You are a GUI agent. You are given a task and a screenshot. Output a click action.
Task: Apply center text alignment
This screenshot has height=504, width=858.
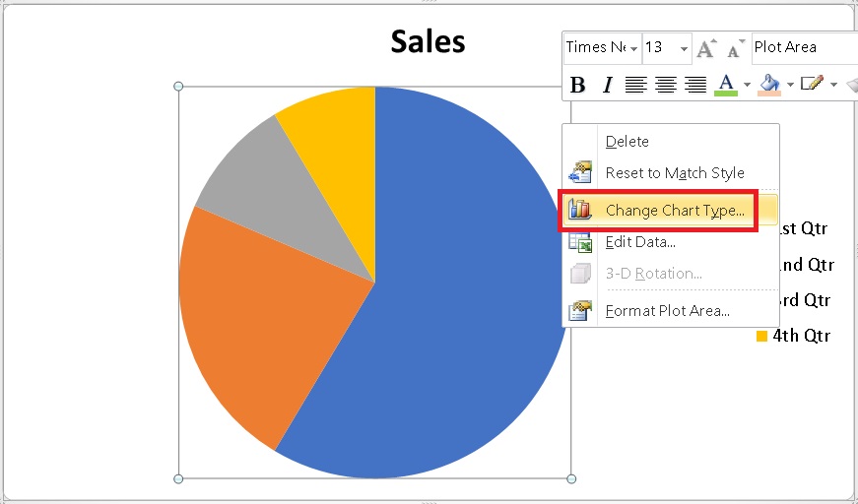click(666, 85)
